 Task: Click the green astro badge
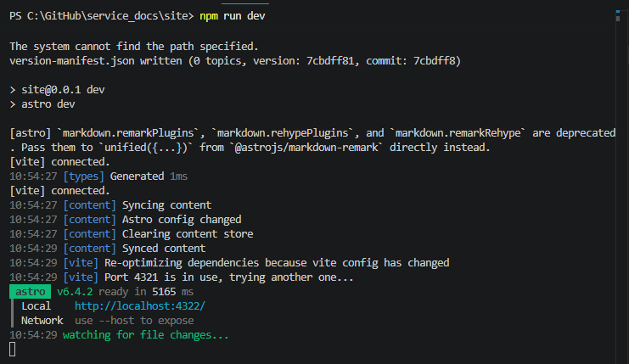coord(30,291)
